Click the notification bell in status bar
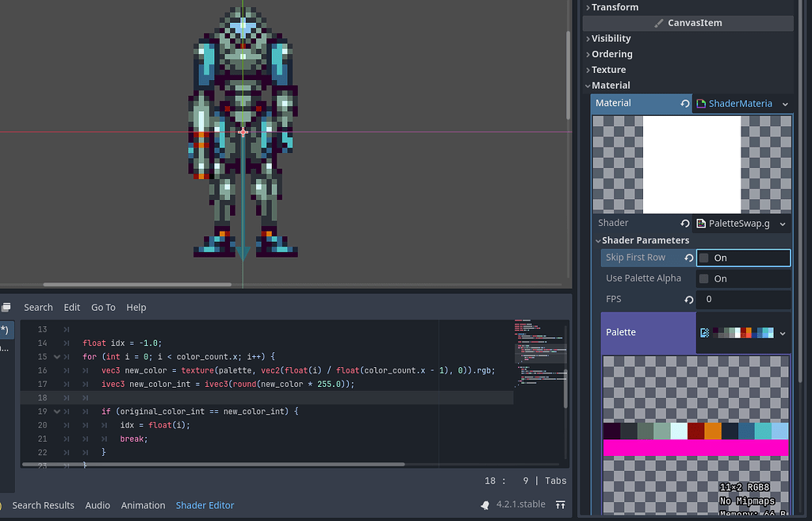The width and height of the screenshot is (812, 521). (x=485, y=504)
